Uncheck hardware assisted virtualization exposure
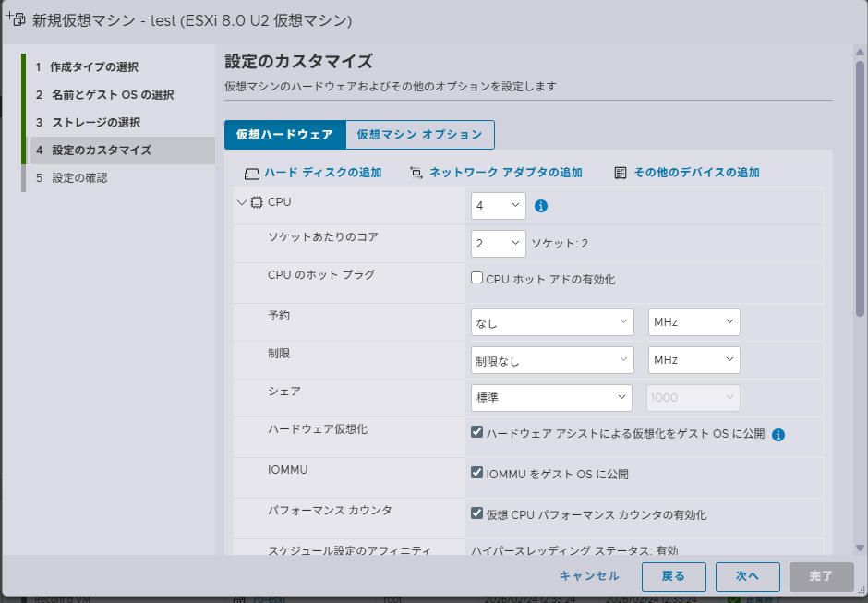The image size is (868, 603). (477, 432)
